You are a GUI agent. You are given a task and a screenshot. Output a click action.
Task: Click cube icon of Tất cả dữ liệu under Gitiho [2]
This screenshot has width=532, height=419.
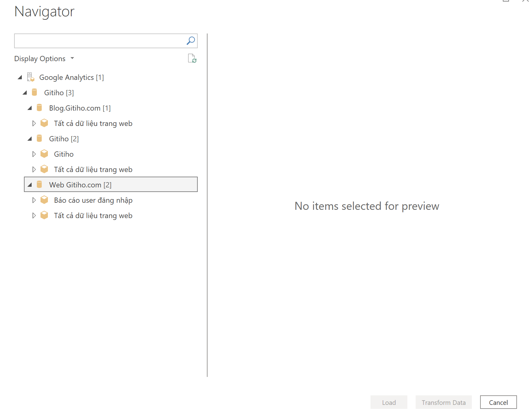click(44, 169)
